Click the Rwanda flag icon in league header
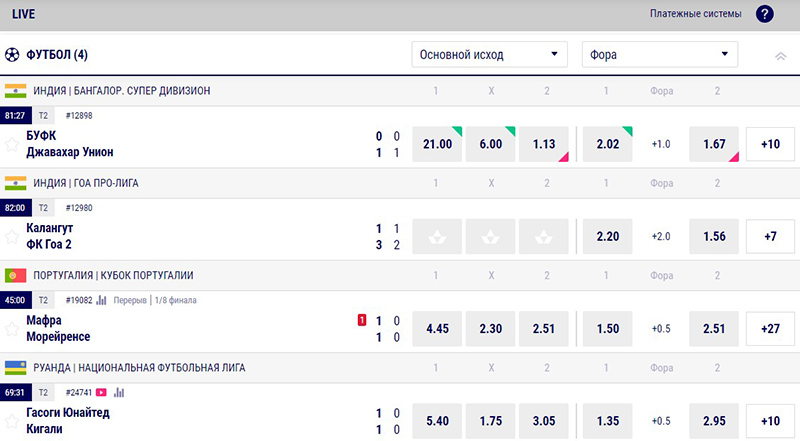Screen dimensions: 800x441 click(x=14, y=367)
